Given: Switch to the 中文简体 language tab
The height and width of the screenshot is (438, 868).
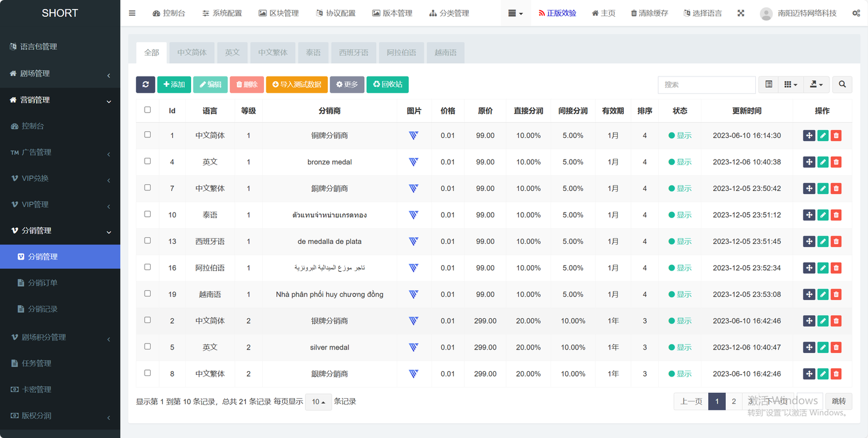Looking at the screenshot, I should point(192,52).
